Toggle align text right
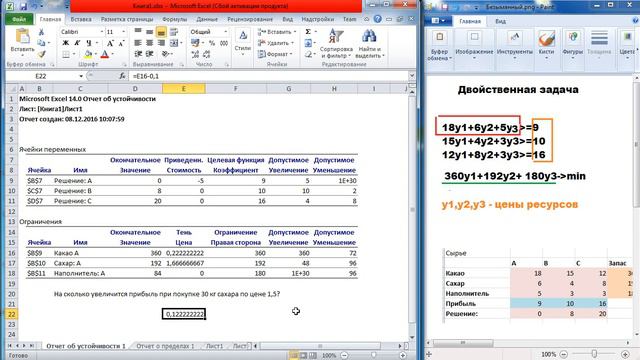Image resolution: width=640 pixels, height=360 pixels. [161, 43]
